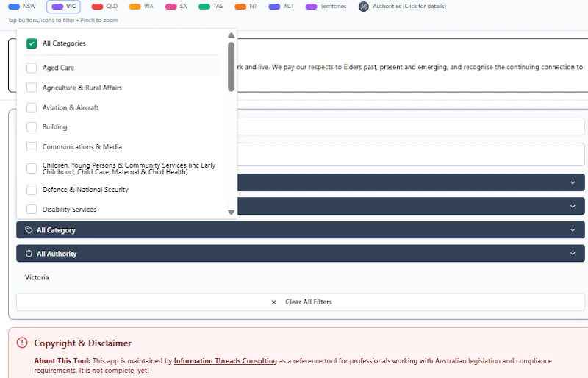Filter by NSW state button

(22, 7)
